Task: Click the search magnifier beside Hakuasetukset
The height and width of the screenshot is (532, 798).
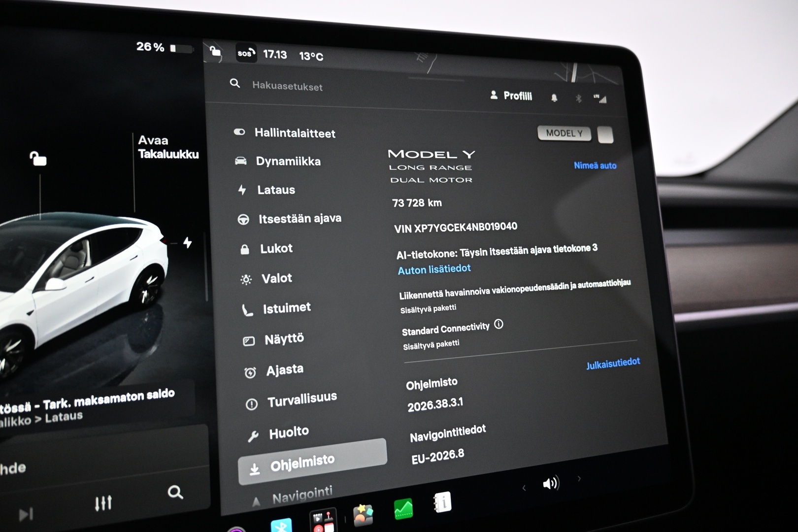Action: coord(235,84)
